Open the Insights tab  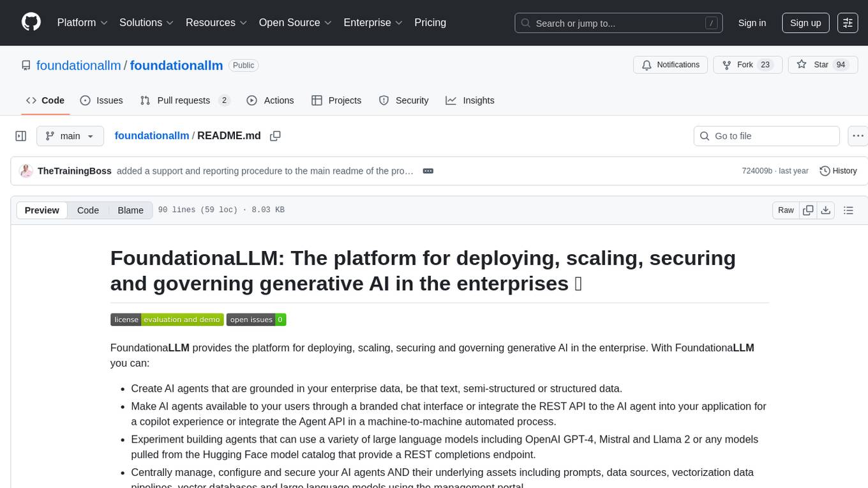470,100
